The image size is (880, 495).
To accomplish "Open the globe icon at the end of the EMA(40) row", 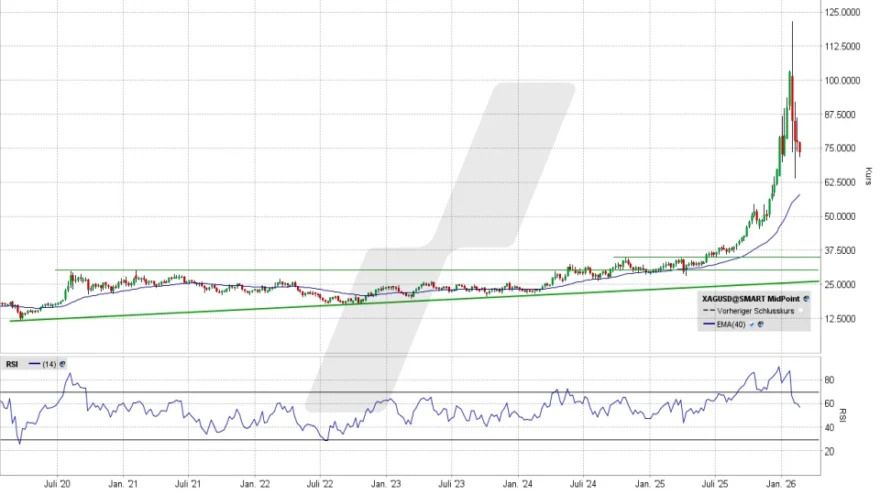I will (761, 324).
